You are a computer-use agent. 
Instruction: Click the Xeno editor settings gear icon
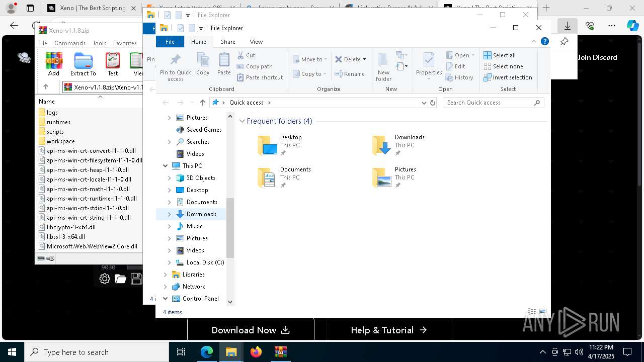(105, 279)
